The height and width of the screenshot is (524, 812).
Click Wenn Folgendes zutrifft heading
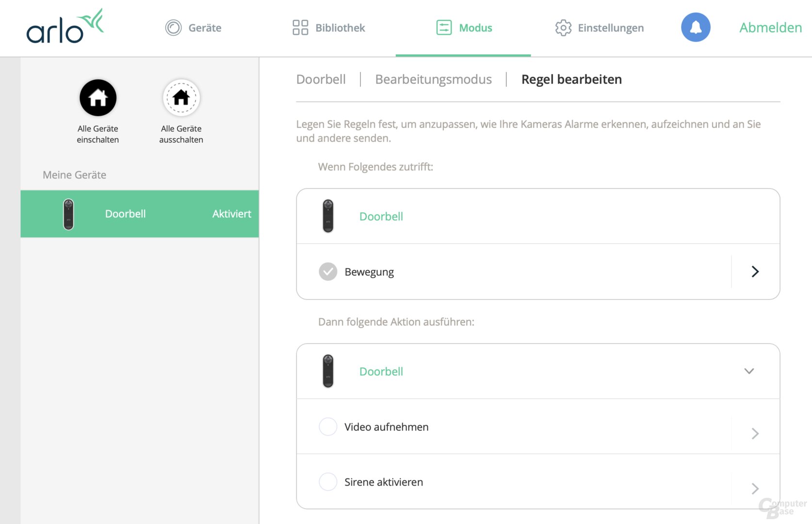point(375,167)
